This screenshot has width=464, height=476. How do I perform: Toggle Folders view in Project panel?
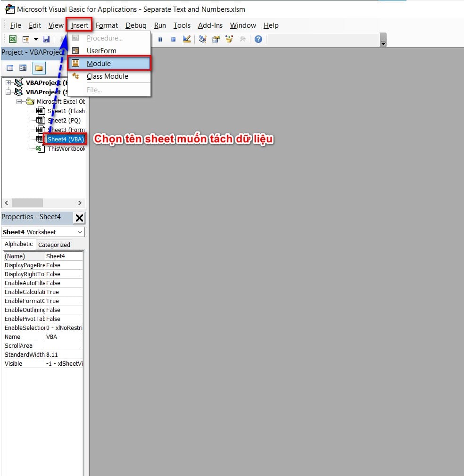pyautogui.click(x=39, y=68)
